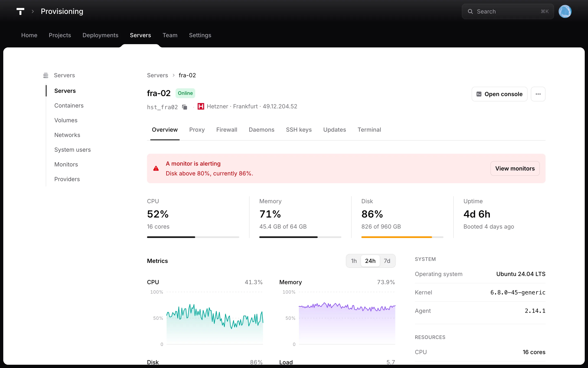Open Monitors in the sidebar
Image resolution: width=588 pixels, height=368 pixels.
66,165
